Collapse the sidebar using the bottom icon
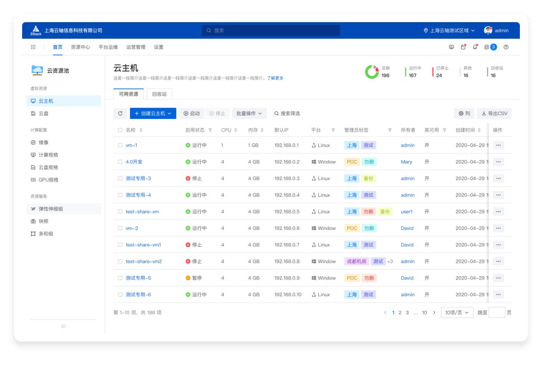The image size is (542, 392). (x=64, y=326)
